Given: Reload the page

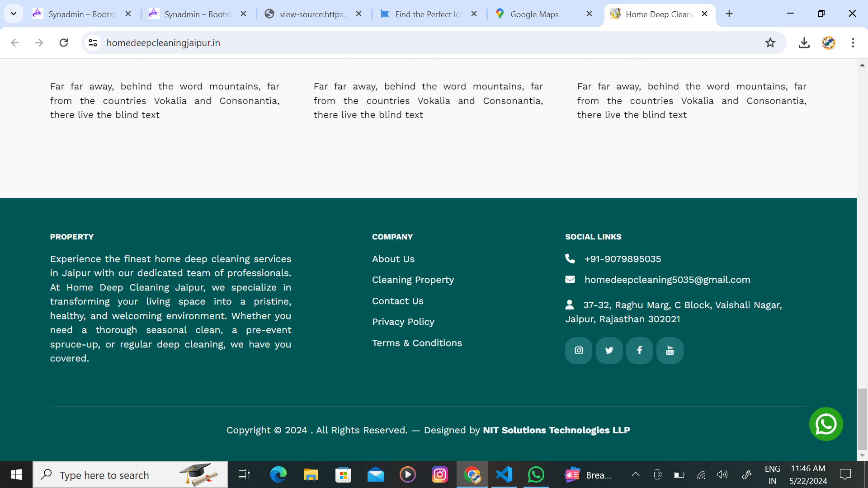Looking at the screenshot, I should coord(64,42).
